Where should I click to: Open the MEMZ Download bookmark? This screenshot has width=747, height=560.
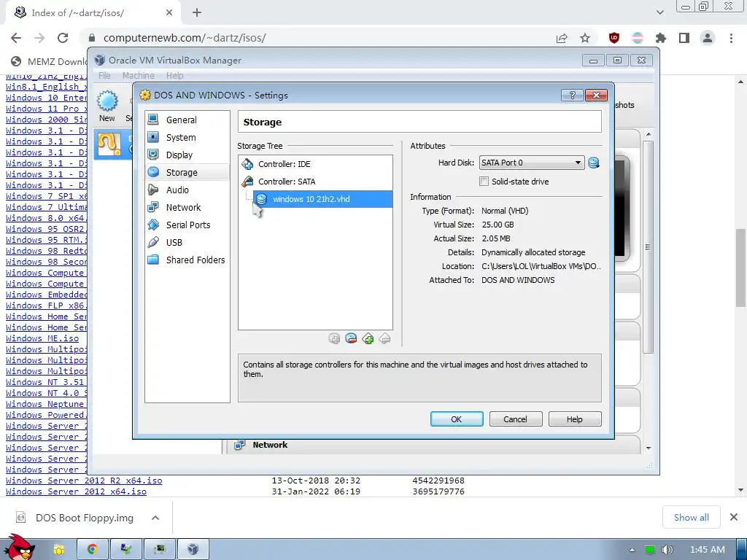point(50,61)
